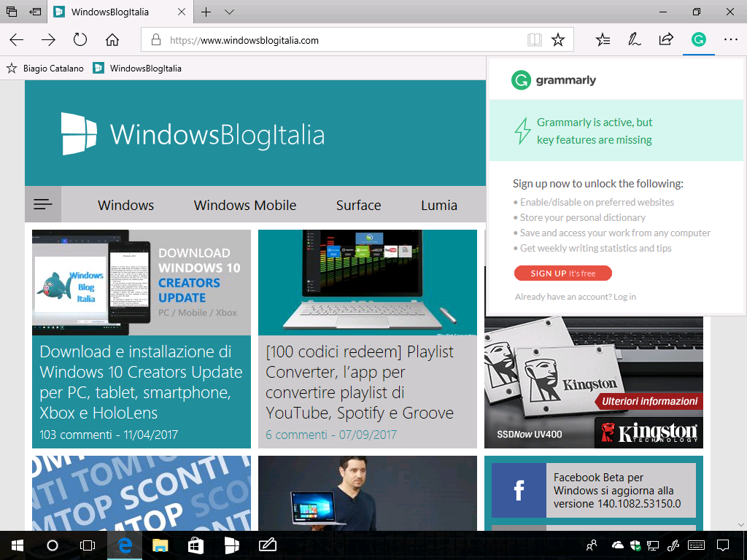The height and width of the screenshot is (560, 747).
Task: Open Reading view book icon
Action: (535, 40)
